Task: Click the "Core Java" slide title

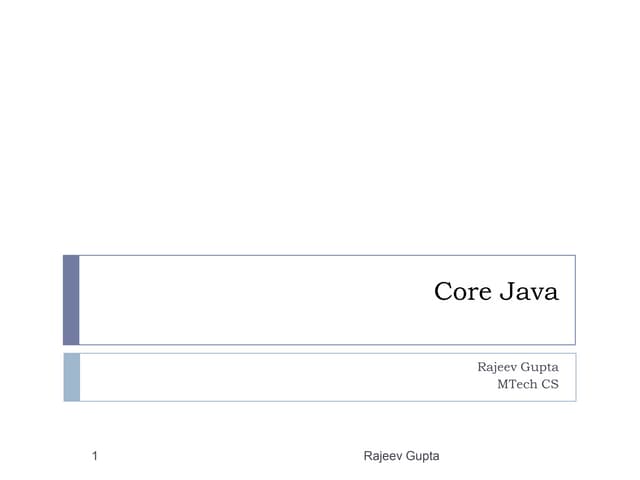Action: [x=496, y=292]
